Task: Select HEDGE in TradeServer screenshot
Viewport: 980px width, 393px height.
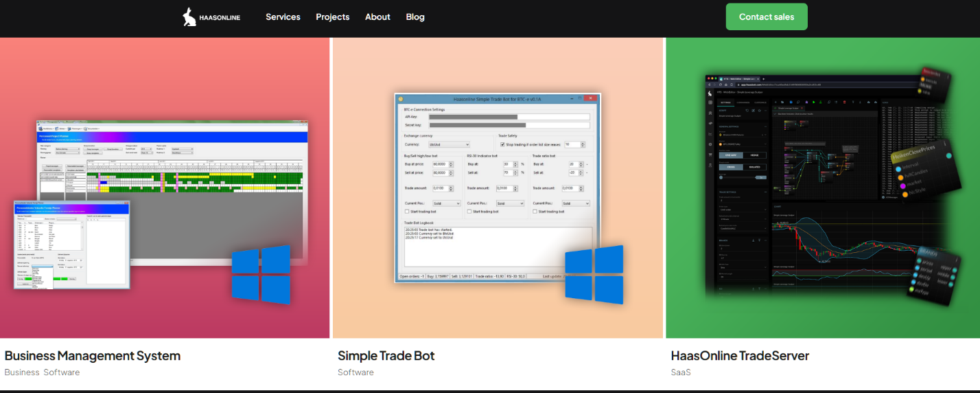Action: click(x=755, y=155)
